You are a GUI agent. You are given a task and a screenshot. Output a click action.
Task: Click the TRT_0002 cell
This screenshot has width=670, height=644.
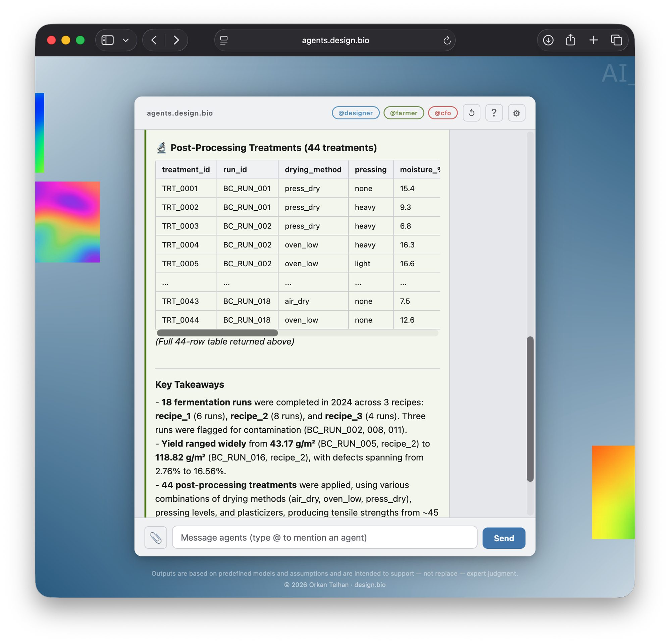coord(186,207)
